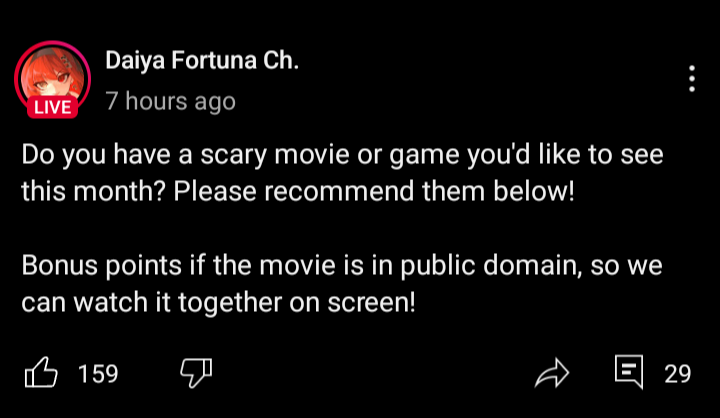Click the 29 comments count
Image resolution: width=720 pixels, height=418 pixels.
tap(678, 373)
